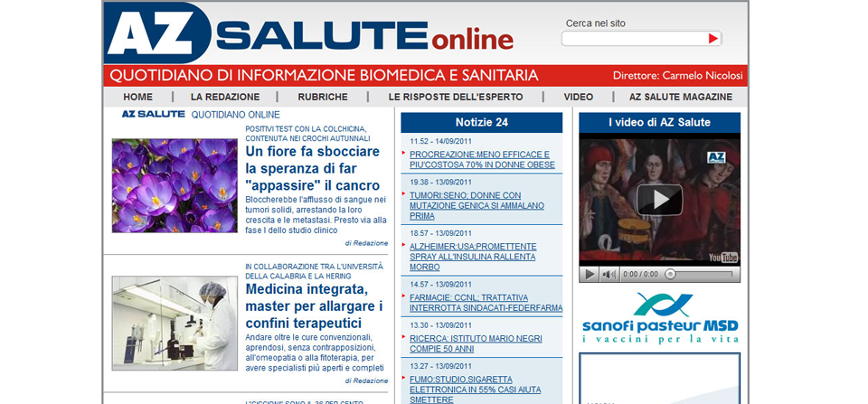Click the YouTube logo on the video
This screenshot has height=404, width=868.
pyautogui.click(x=723, y=258)
